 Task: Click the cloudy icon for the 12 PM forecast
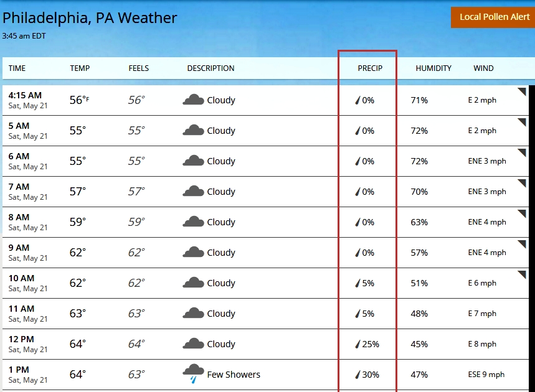[x=193, y=343]
